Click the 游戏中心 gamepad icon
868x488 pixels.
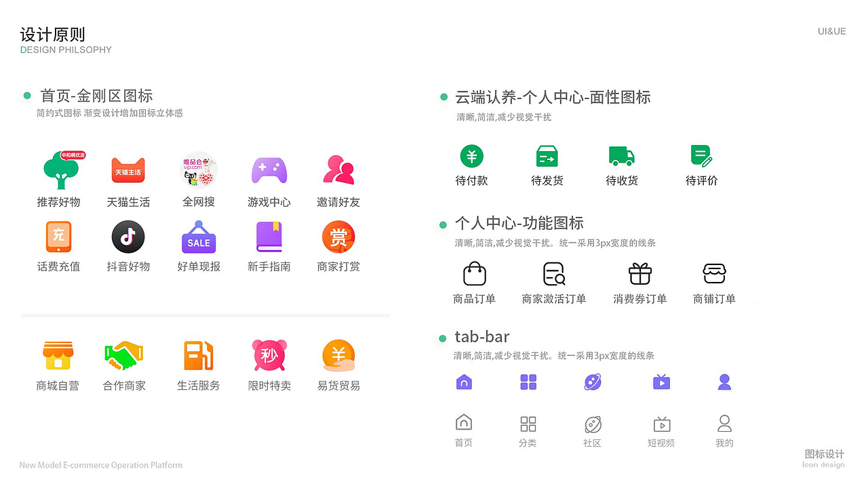[269, 170]
